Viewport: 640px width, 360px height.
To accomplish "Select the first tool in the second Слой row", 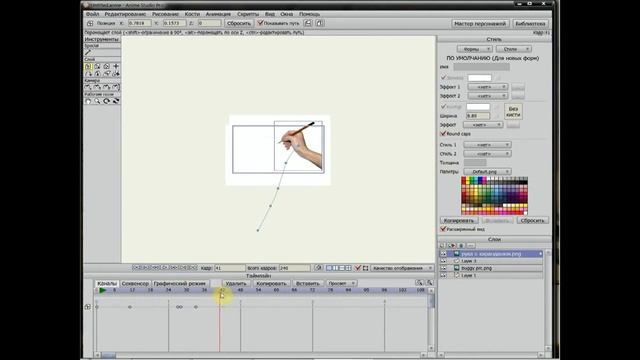I will pos(88,73).
